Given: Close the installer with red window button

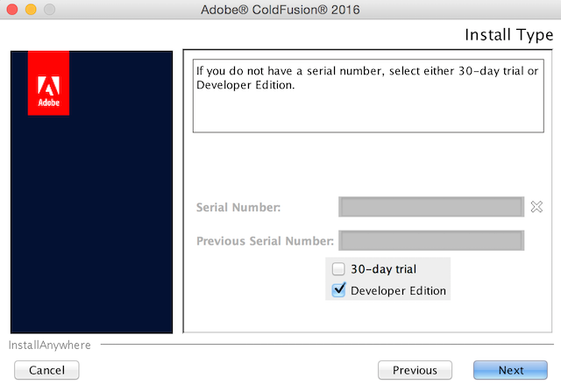Looking at the screenshot, I should pyautogui.click(x=12, y=10).
